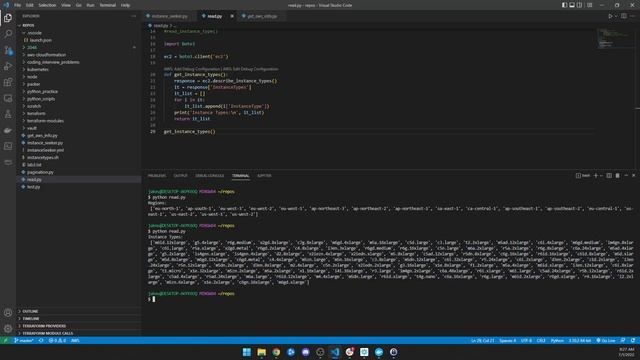Open the editor More Actions menu
640x360 pixels.
point(633,16)
